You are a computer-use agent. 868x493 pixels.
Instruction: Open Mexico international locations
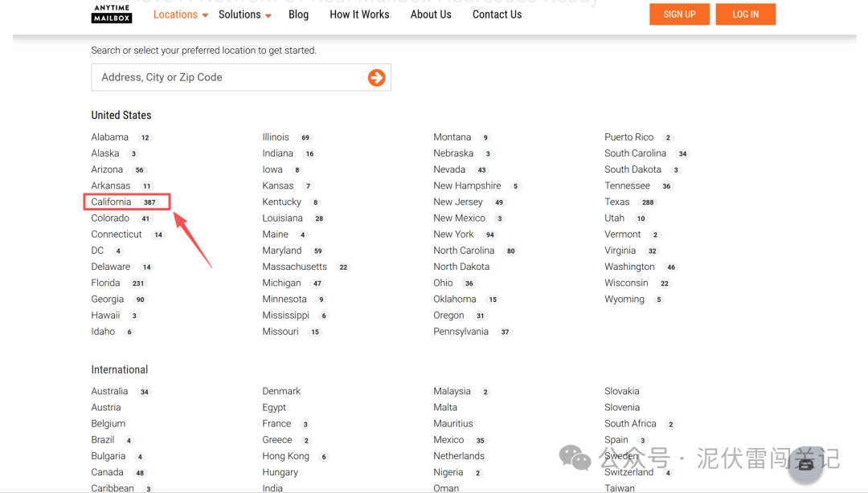tap(448, 440)
